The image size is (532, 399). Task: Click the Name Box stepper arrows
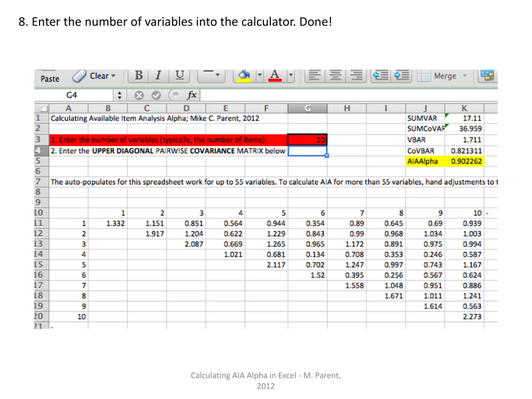pyautogui.click(x=119, y=95)
